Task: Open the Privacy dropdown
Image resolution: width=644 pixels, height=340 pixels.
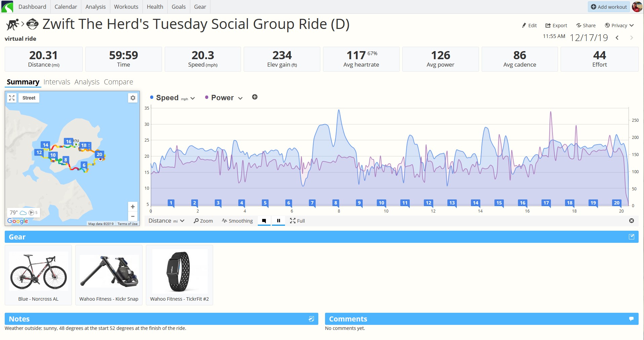Action: pos(619,26)
